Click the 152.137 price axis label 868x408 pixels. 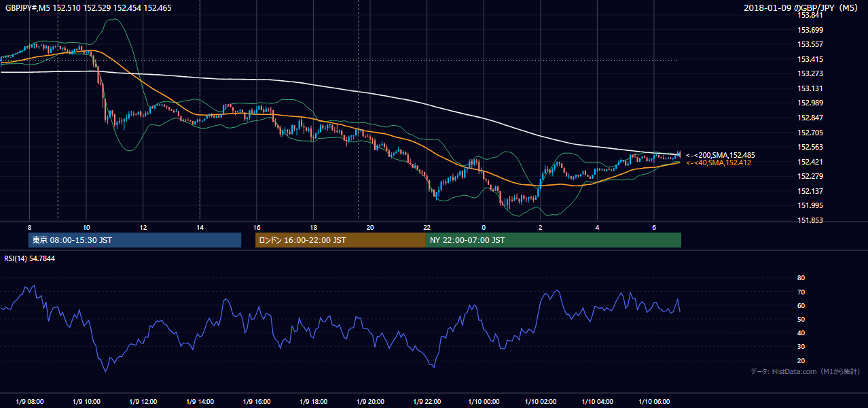tap(810, 191)
